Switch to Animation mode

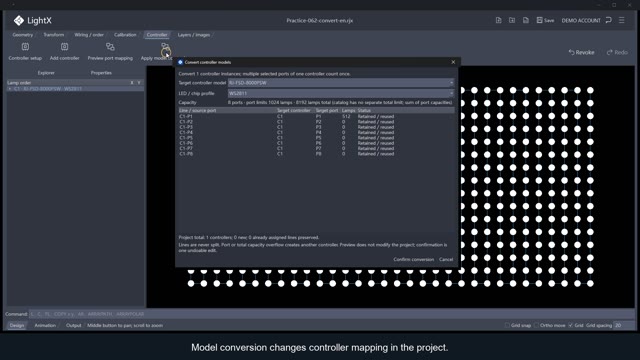(45, 325)
